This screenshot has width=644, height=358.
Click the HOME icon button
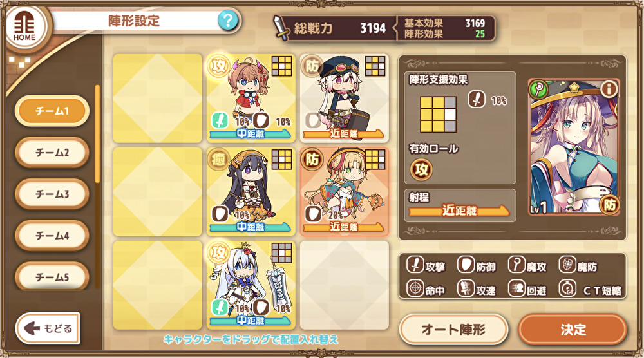point(25,28)
